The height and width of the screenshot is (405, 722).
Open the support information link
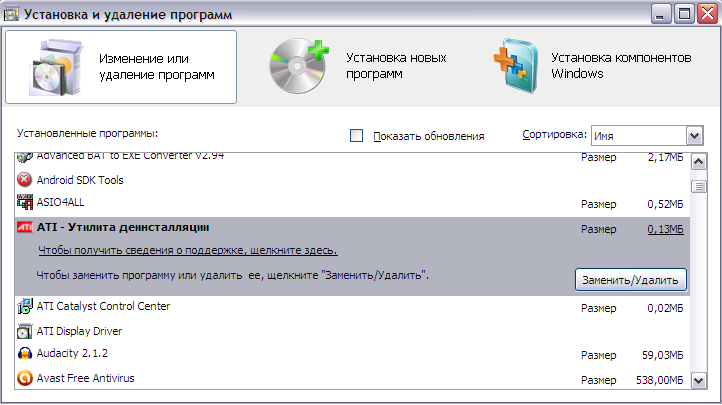(188, 250)
